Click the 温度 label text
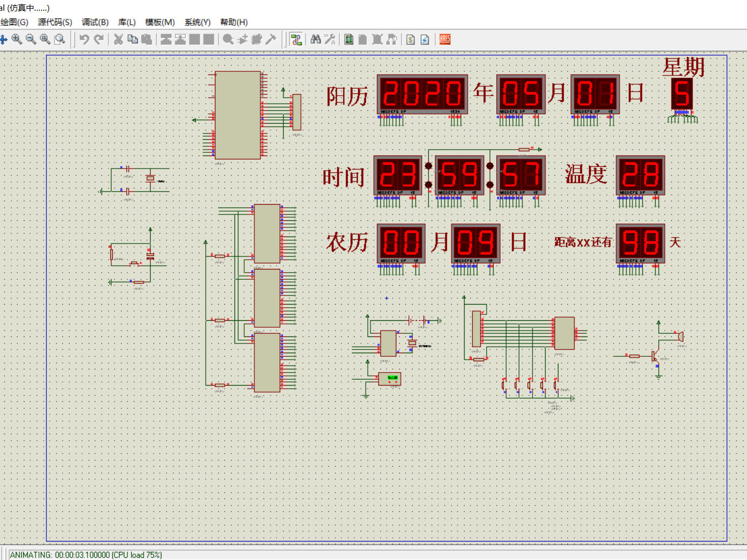Screen dimensions: 747x560 pos(586,174)
